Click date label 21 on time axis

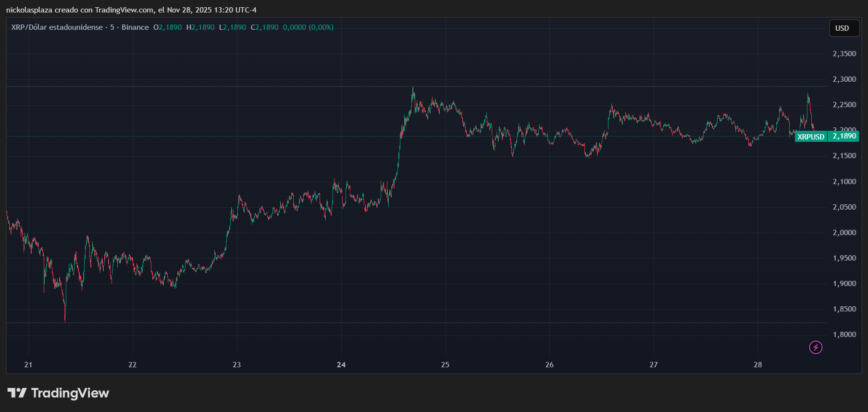[x=28, y=365]
